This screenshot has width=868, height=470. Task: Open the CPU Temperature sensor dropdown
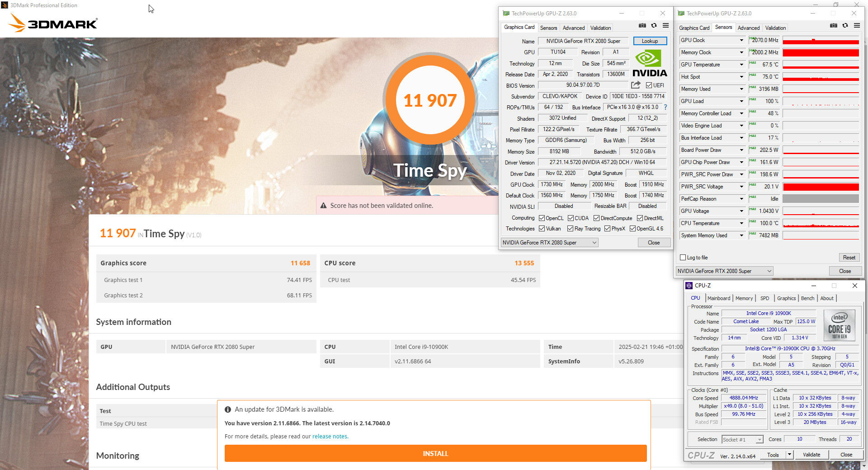pos(741,223)
